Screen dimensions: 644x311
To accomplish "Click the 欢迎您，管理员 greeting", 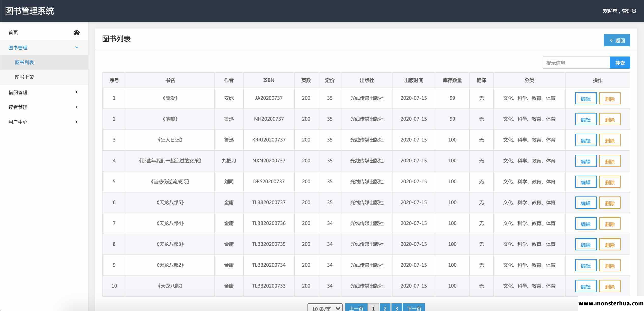I will click(619, 11).
